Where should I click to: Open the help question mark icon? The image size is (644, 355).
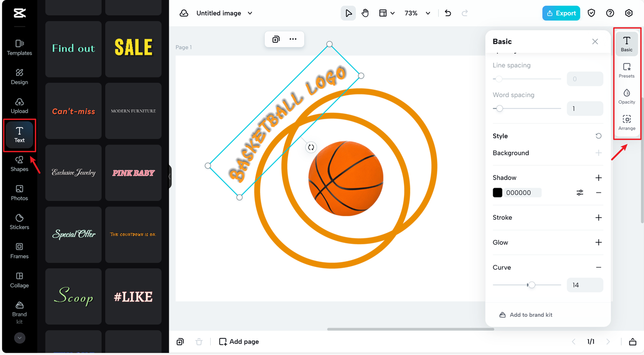(x=610, y=13)
